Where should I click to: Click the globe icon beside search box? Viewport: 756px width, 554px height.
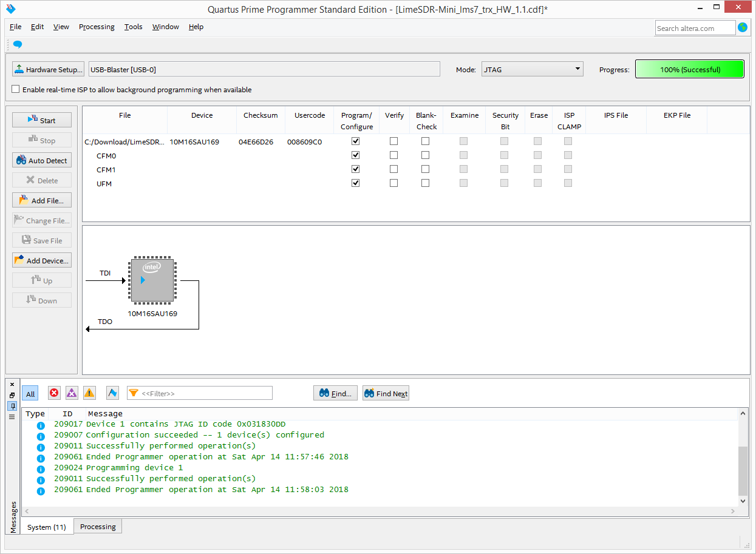pyautogui.click(x=742, y=27)
